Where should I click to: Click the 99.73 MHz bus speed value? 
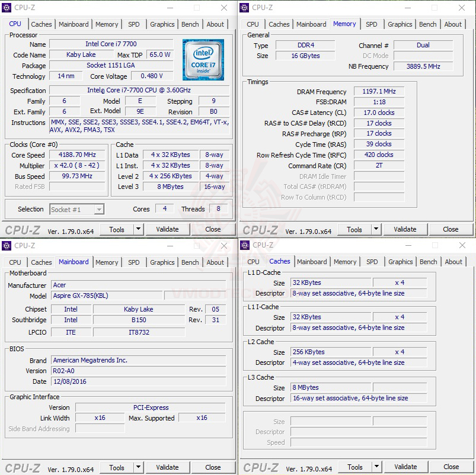tap(77, 176)
